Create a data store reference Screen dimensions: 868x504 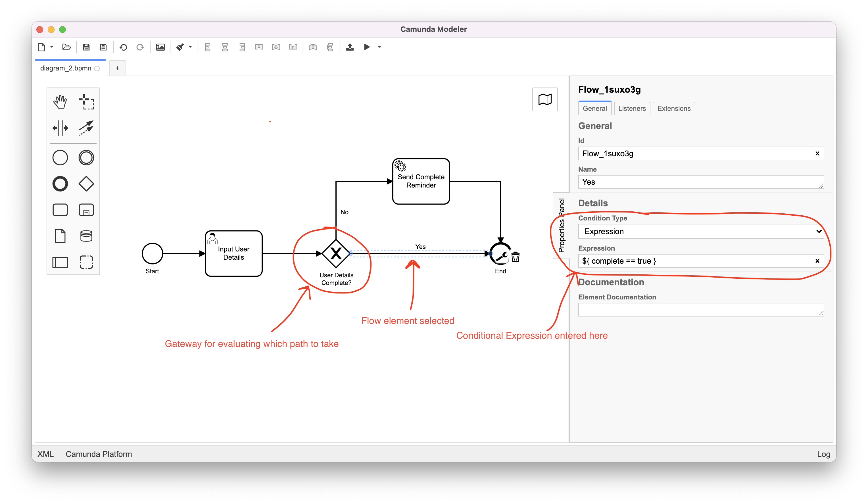tap(86, 236)
